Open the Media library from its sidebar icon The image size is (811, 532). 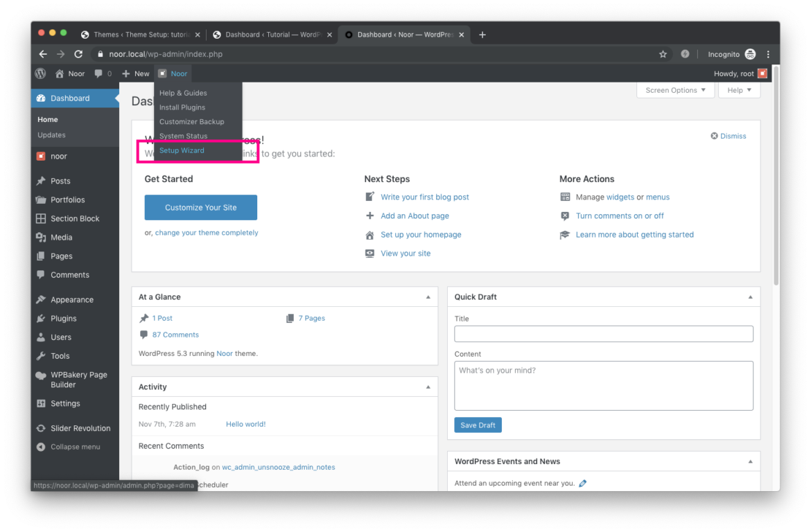tap(40, 237)
